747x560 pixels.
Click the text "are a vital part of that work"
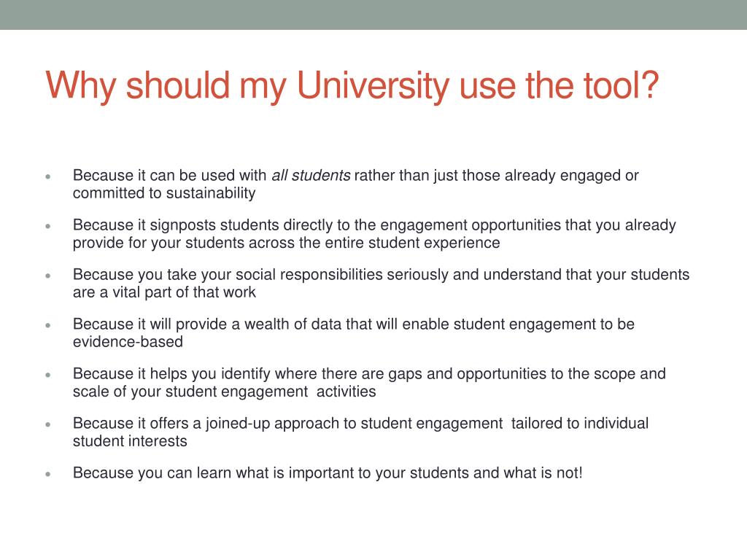(164, 292)
